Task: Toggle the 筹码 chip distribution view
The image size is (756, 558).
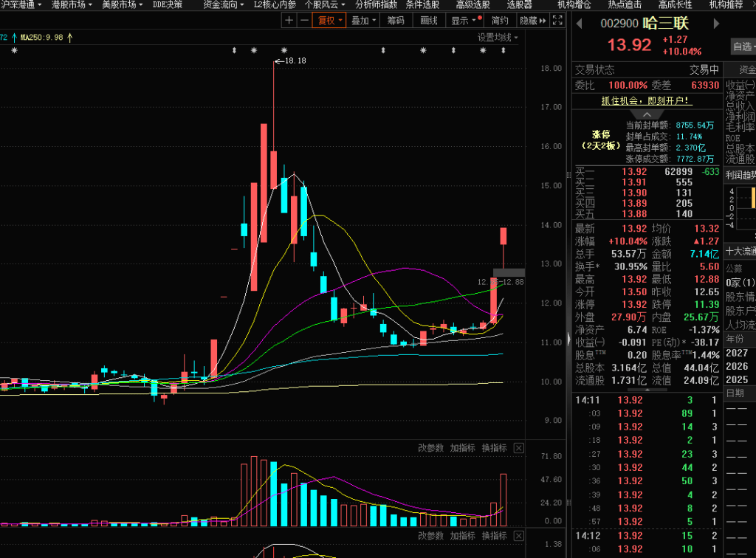Action: click(x=396, y=20)
